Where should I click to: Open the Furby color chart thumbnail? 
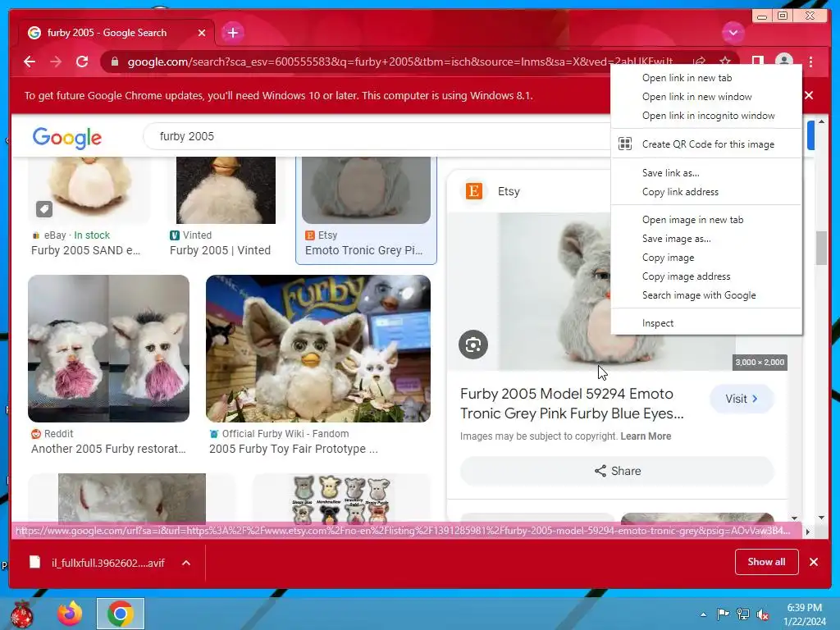(x=341, y=499)
